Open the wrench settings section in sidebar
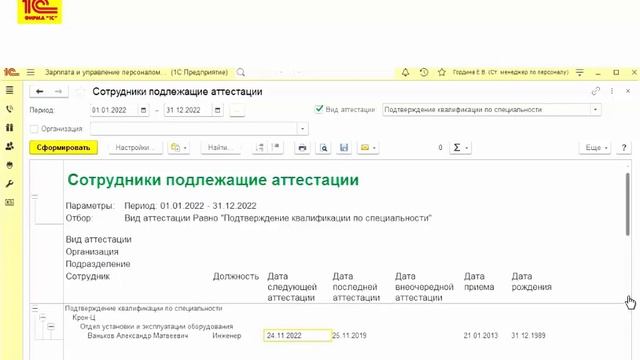This screenshot has width=640, height=360. point(9,184)
